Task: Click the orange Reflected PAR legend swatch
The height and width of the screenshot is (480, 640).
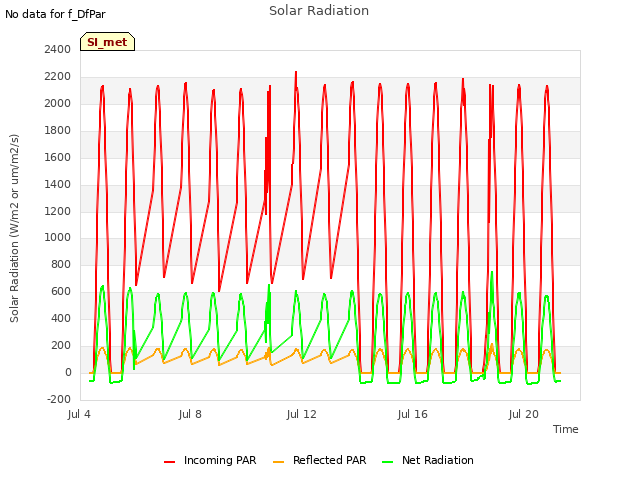Action: coord(278,462)
